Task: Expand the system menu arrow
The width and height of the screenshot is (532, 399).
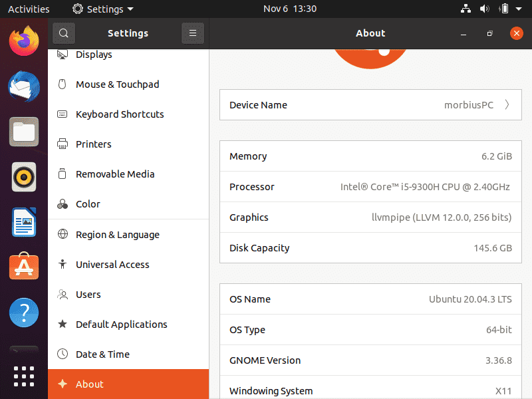Action: coord(519,9)
